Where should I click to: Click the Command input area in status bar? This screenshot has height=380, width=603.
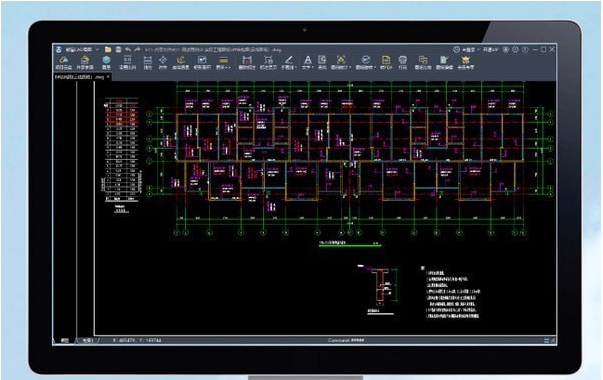[x=346, y=340]
